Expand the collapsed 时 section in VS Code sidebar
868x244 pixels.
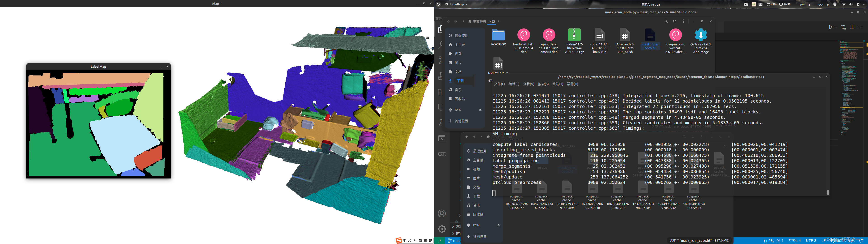tap(453, 233)
